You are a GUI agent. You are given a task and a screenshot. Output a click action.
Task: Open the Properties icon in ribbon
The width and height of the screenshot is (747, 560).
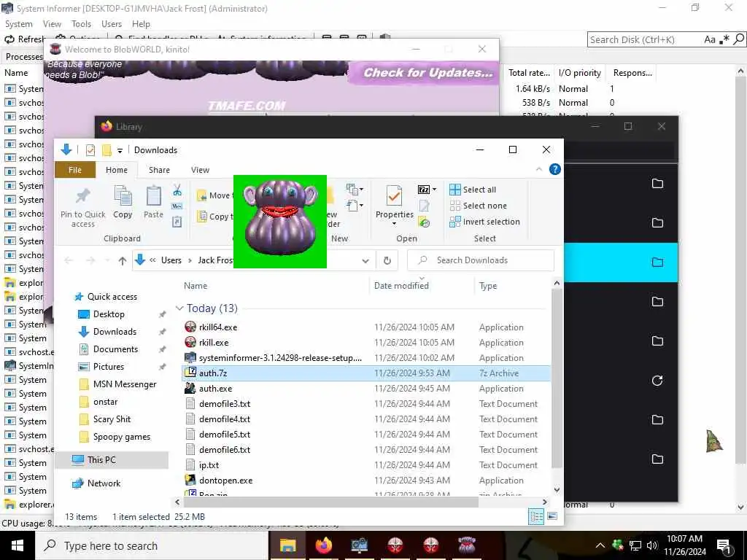(394, 197)
